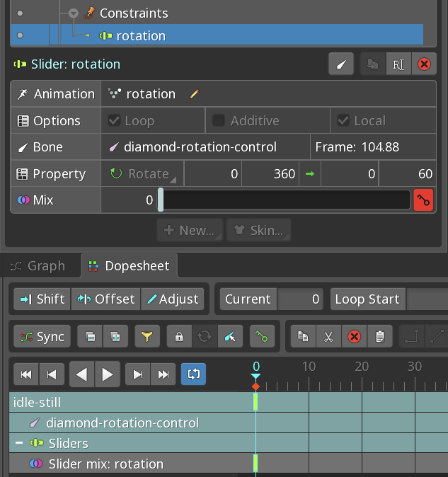The height and width of the screenshot is (477, 448).
Task: Click the green auto key icon
Action: click(x=262, y=336)
